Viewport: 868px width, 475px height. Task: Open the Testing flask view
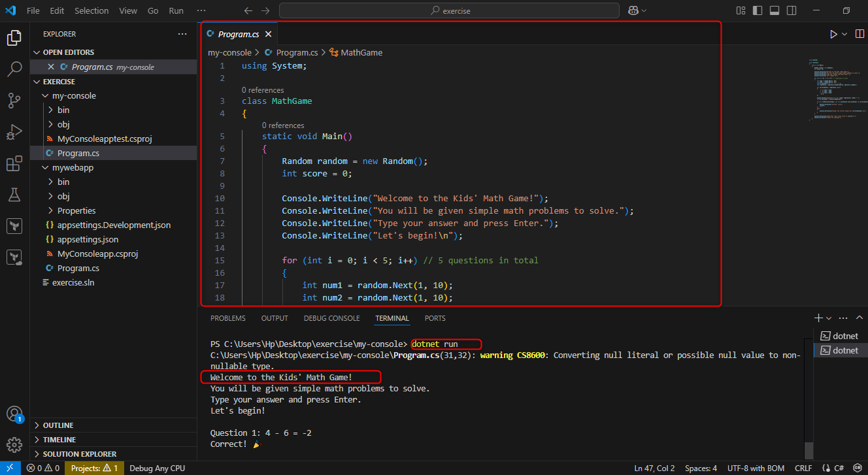coord(14,195)
